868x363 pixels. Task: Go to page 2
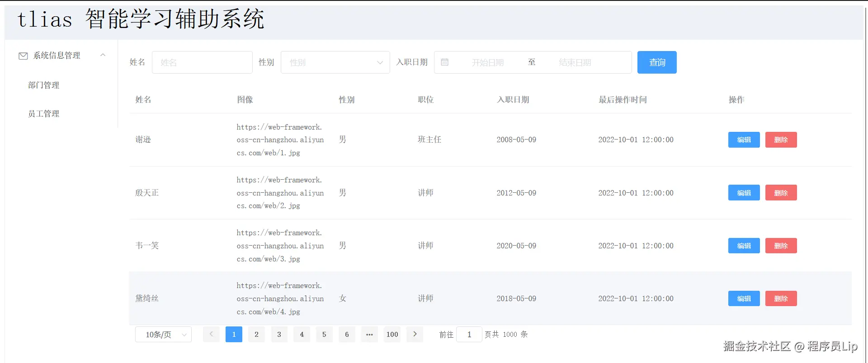256,334
